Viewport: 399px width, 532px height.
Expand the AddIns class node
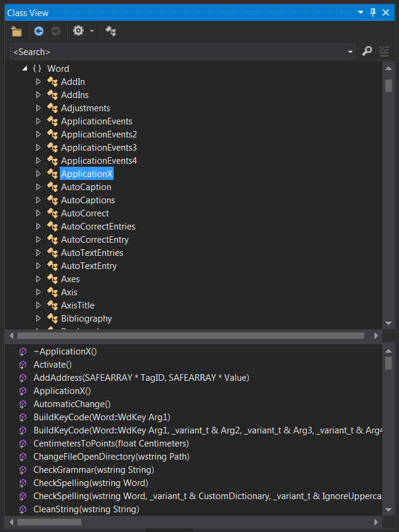point(38,95)
